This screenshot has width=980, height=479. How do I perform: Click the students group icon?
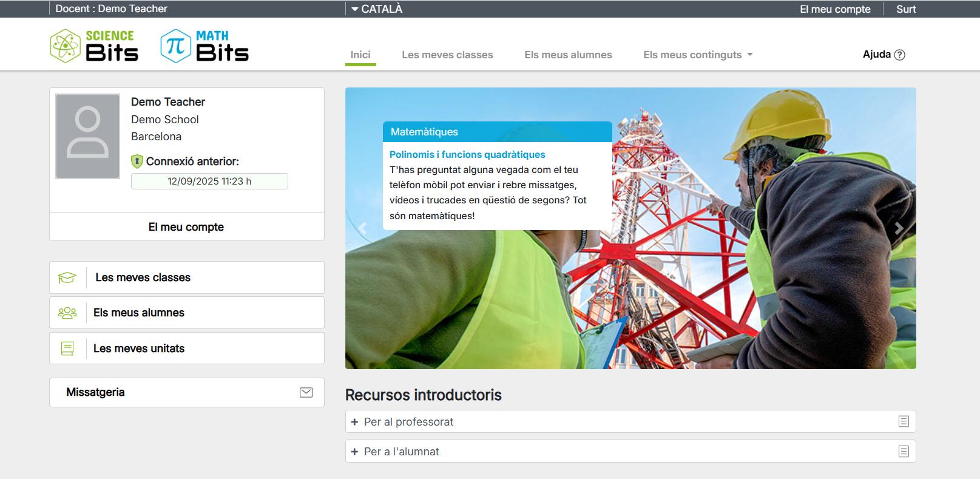click(67, 313)
